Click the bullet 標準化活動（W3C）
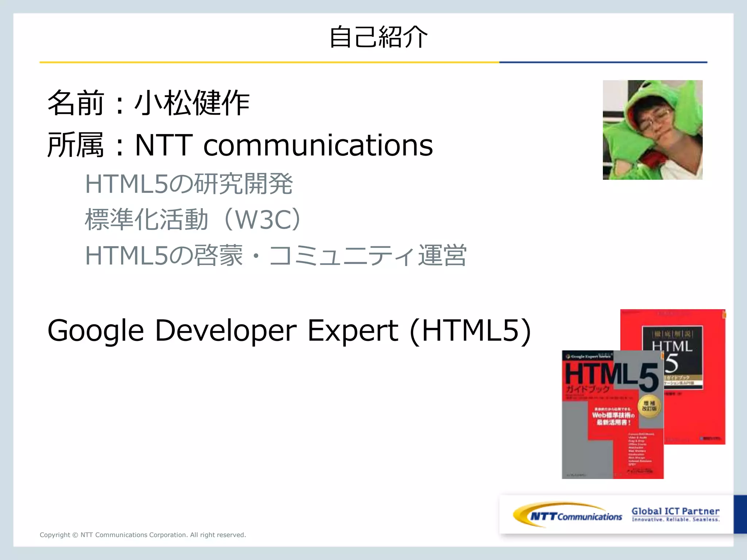Screen dimensions: 747x560 tap(194, 219)
